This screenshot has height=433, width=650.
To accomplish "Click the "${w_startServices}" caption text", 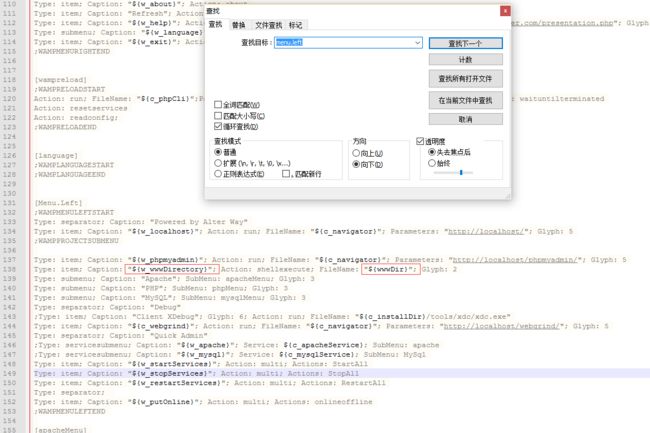I will click(x=172, y=364).
